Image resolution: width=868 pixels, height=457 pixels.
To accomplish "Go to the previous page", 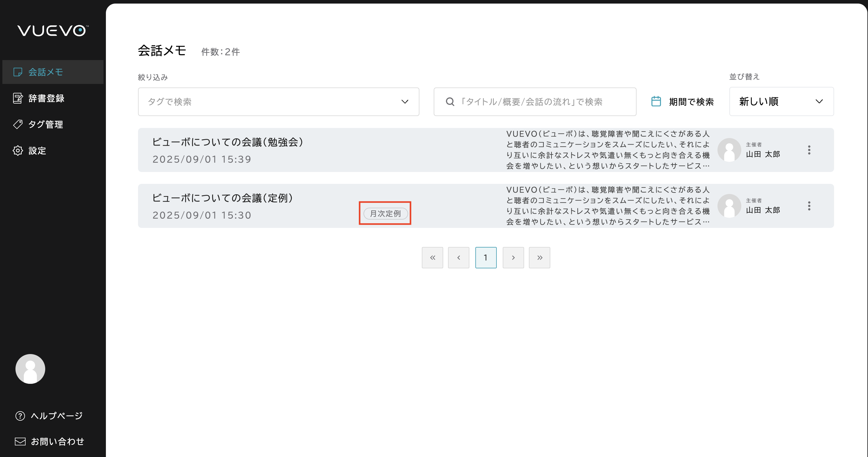I will [x=458, y=257].
